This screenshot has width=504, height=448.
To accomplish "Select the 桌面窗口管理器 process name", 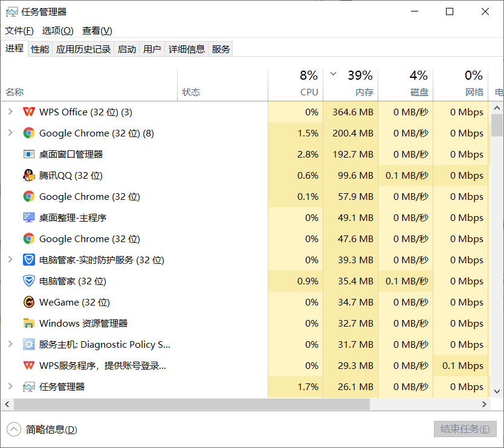I will (x=71, y=155).
